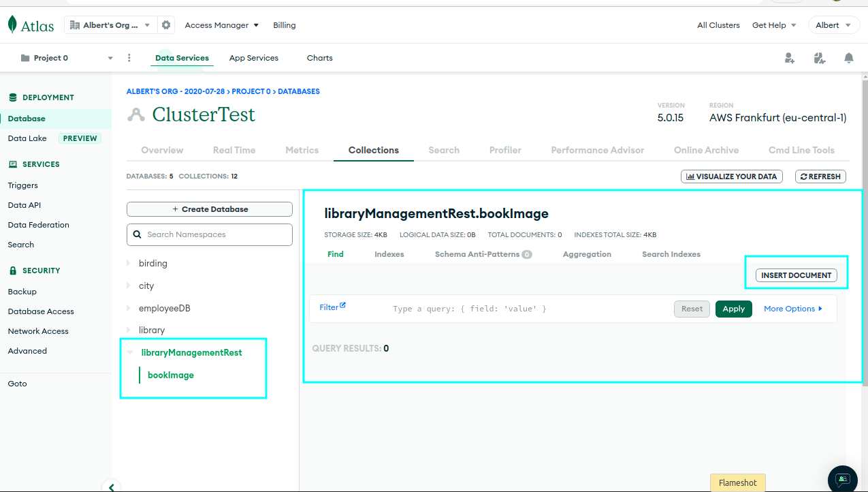This screenshot has height=492, width=868.
Task: Click the Filter external link icon
Action: (x=343, y=305)
